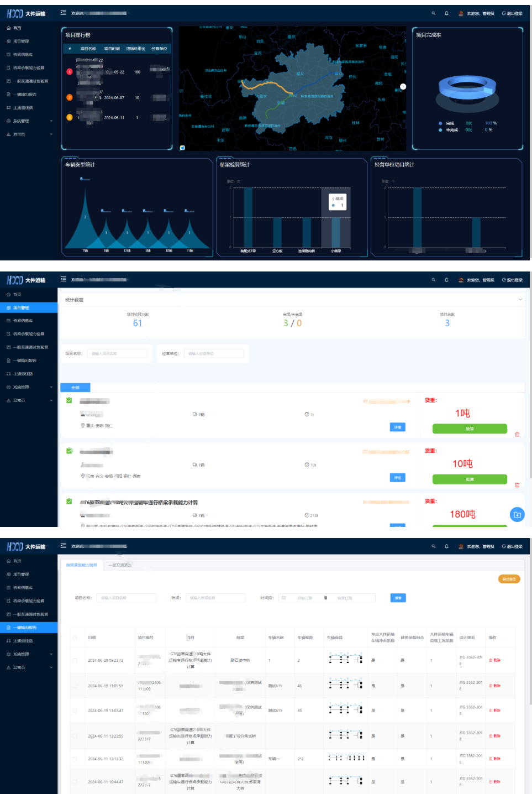Tick the select-all checkbox in table header

(75, 638)
